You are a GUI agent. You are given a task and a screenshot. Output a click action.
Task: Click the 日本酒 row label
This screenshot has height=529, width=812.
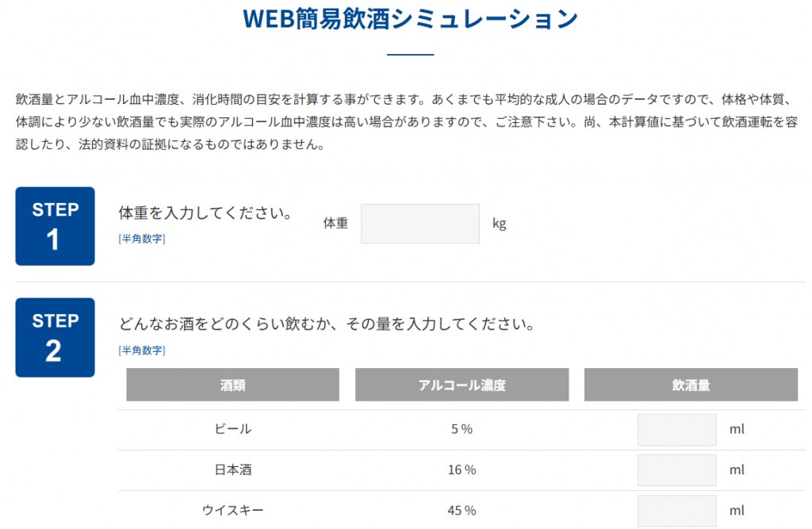[233, 470]
